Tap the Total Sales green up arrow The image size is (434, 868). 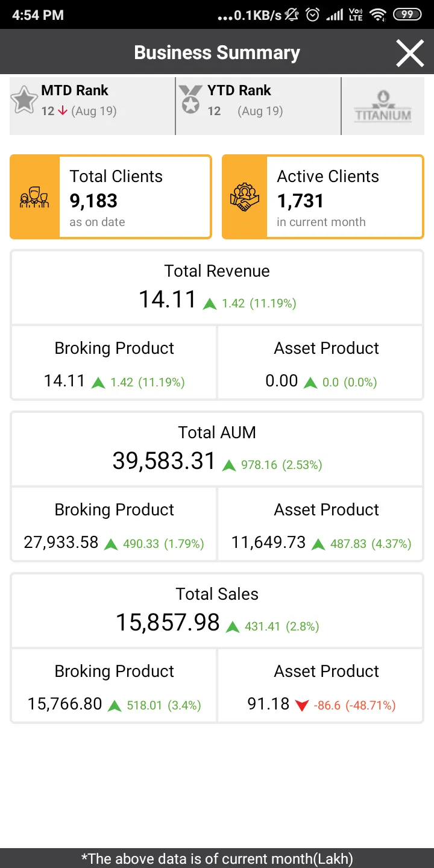(x=233, y=627)
